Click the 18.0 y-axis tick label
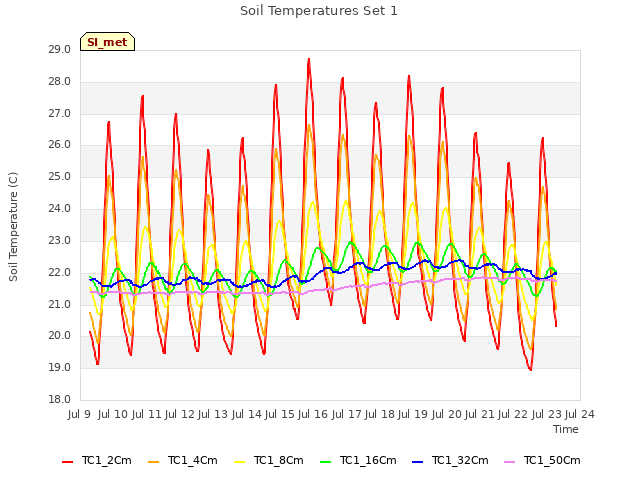Viewport: 640px width, 480px height. [x=60, y=400]
